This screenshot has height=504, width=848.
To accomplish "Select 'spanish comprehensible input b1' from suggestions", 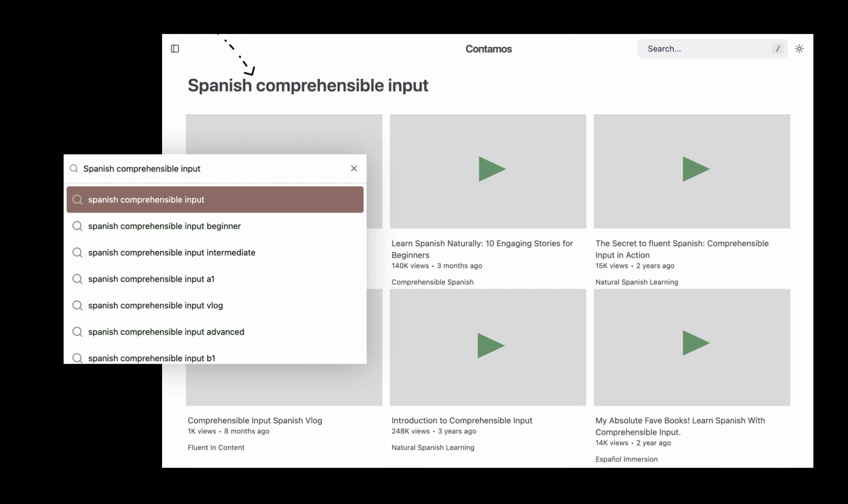I will [151, 358].
